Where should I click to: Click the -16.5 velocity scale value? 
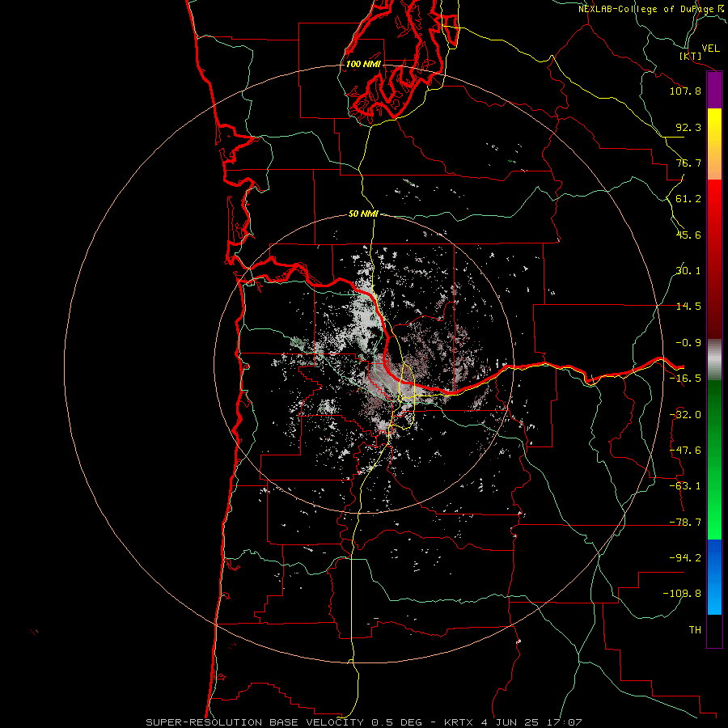(x=685, y=379)
